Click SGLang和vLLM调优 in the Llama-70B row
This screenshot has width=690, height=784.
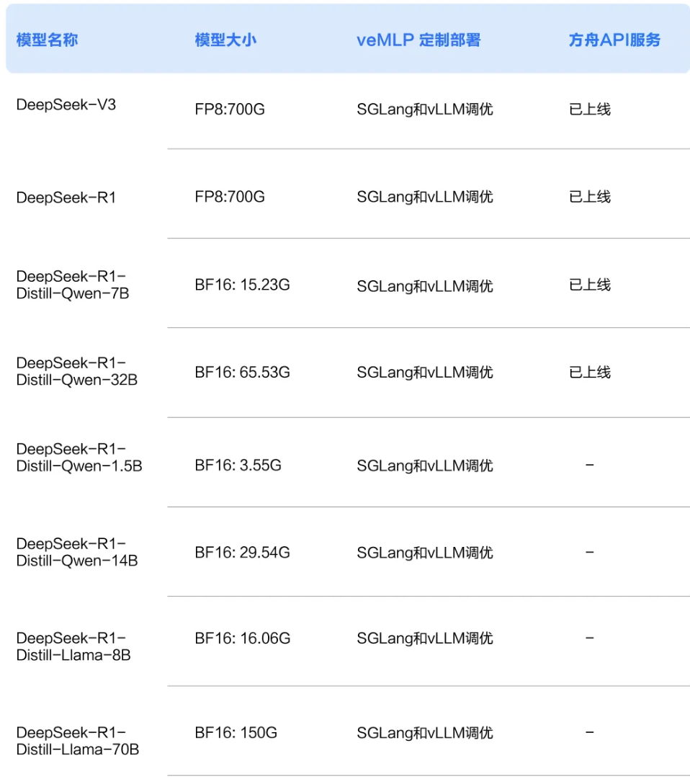pyautogui.click(x=425, y=733)
